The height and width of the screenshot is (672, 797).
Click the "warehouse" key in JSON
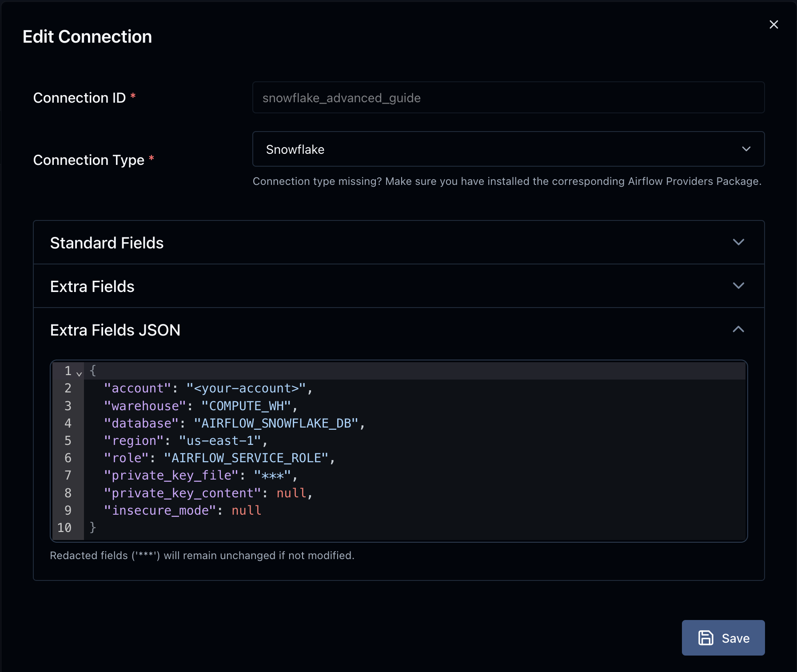tap(145, 406)
